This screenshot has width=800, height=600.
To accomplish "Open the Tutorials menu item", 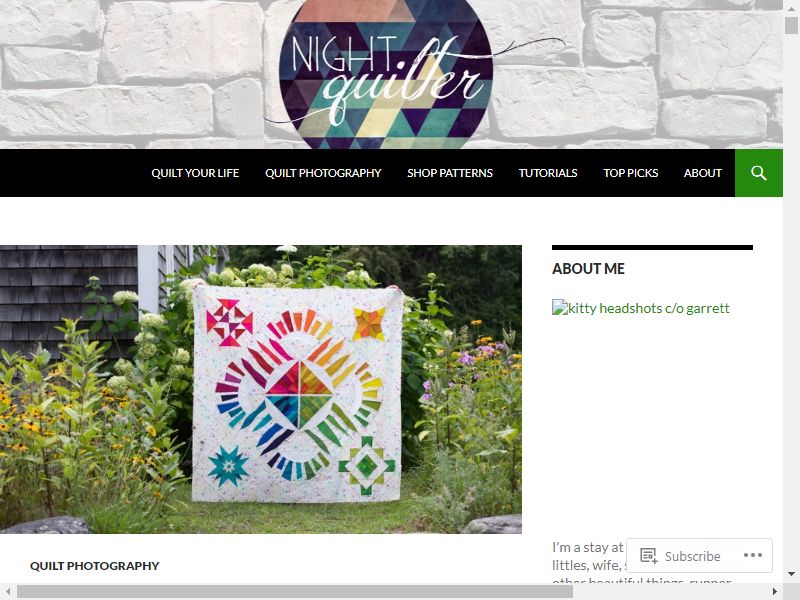I will pyautogui.click(x=548, y=173).
